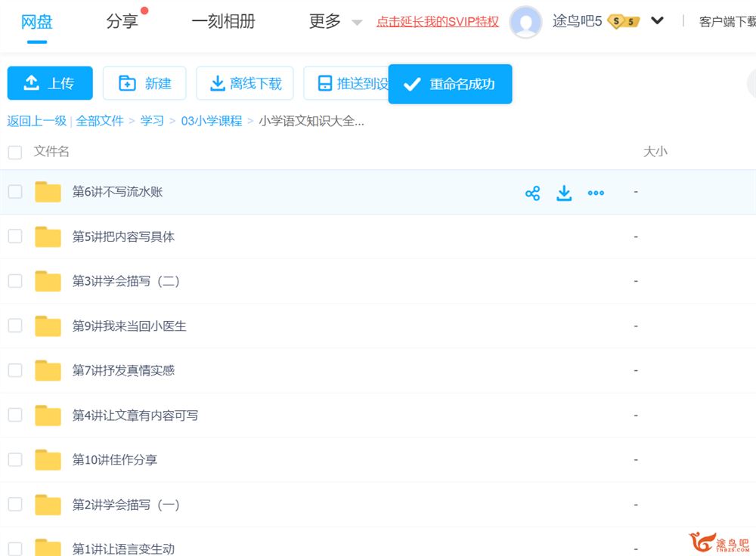Click the username 途鸟吧5
Screen dimensions: 756x556
pos(577,21)
